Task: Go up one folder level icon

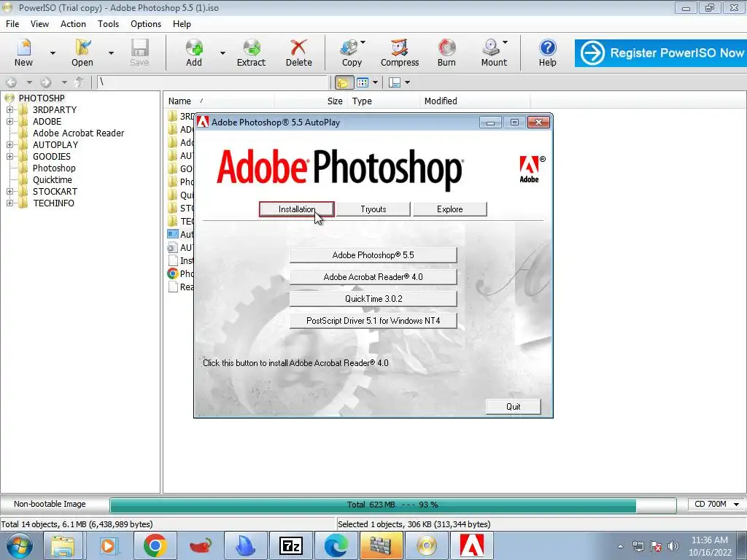Action: tap(80, 82)
